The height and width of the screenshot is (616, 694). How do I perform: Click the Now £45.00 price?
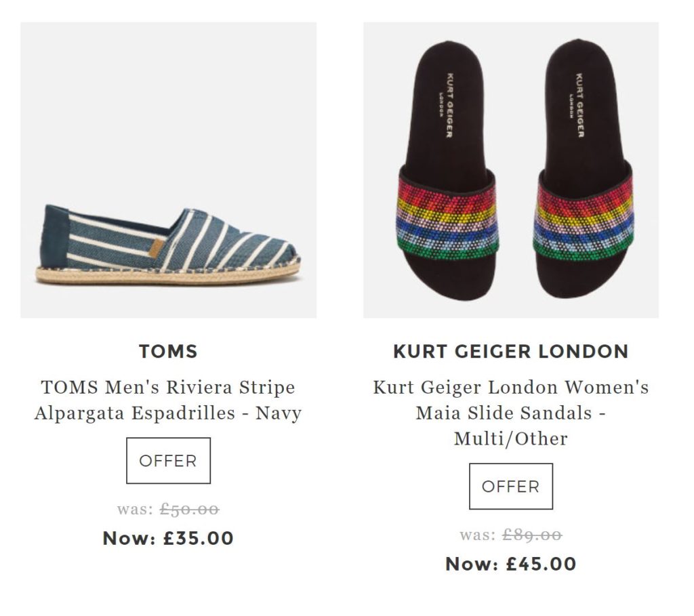(x=511, y=564)
